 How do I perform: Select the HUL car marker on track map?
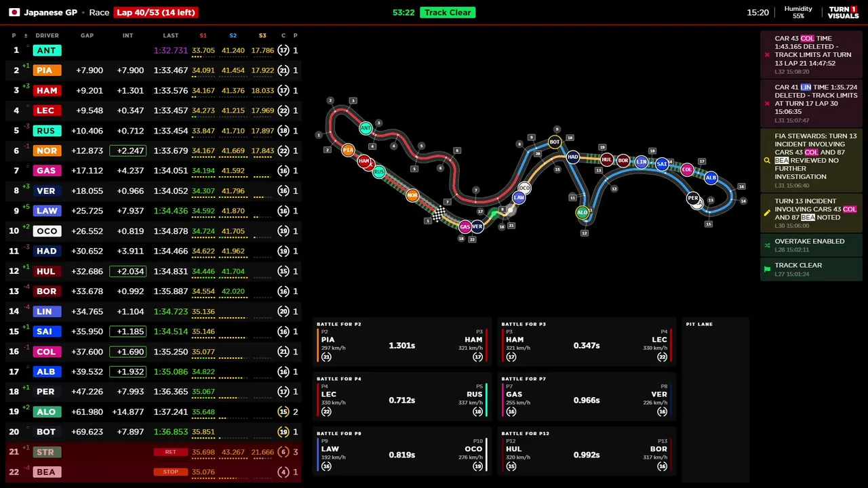pos(607,160)
